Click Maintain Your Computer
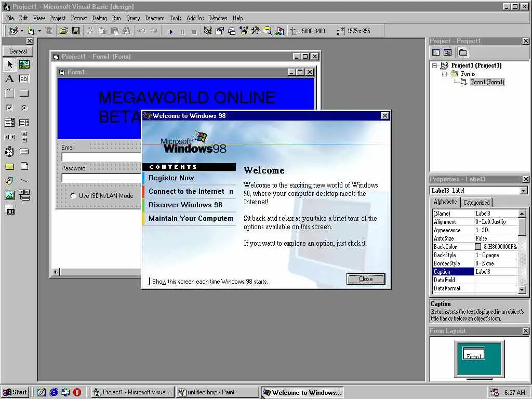 click(x=191, y=219)
